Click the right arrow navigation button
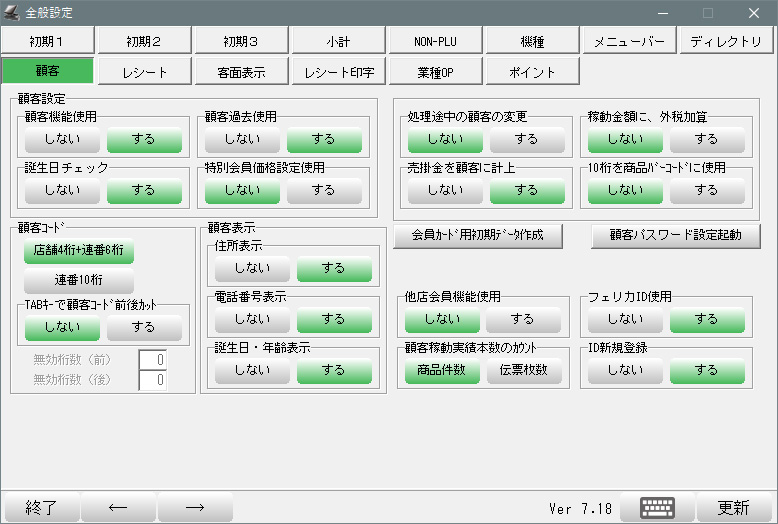The image size is (778, 524). tap(196, 507)
